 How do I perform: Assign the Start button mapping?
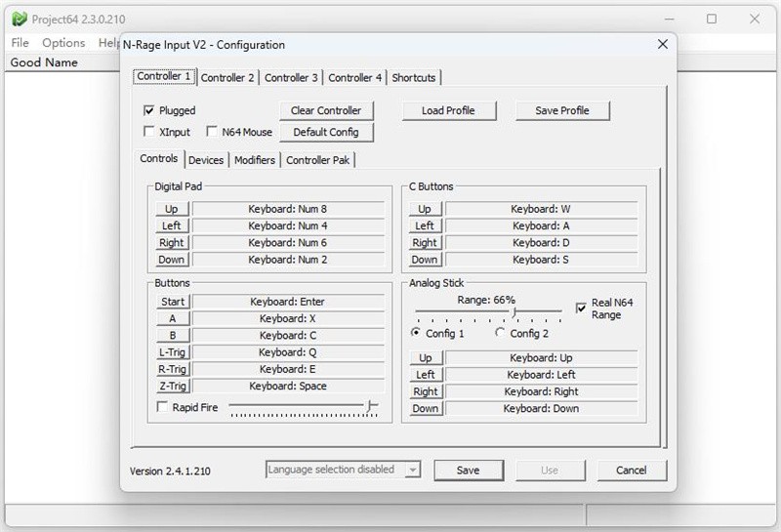(173, 302)
